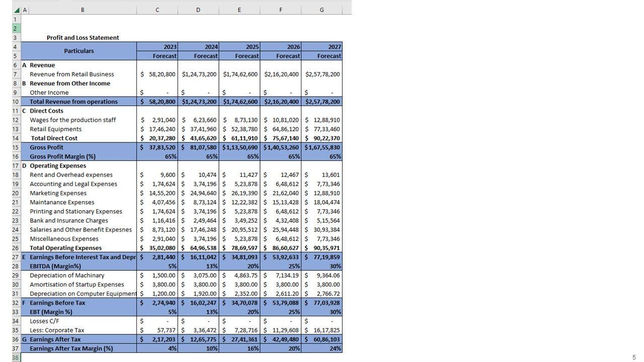Select row 26 header

pos(16,248)
